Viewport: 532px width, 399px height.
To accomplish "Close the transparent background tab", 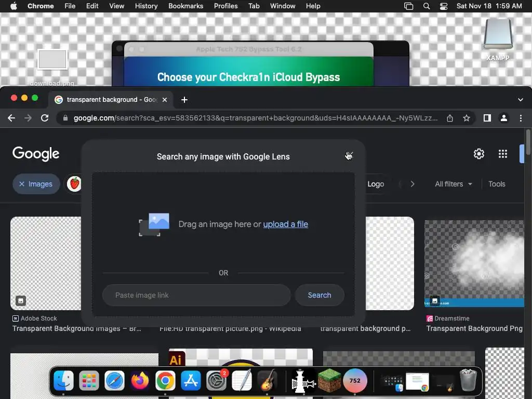I will point(165,100).
